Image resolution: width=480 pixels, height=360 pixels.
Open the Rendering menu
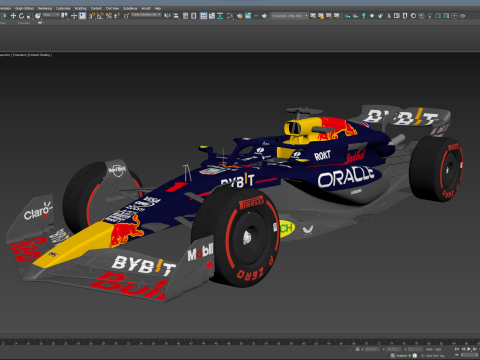(45, 8)
